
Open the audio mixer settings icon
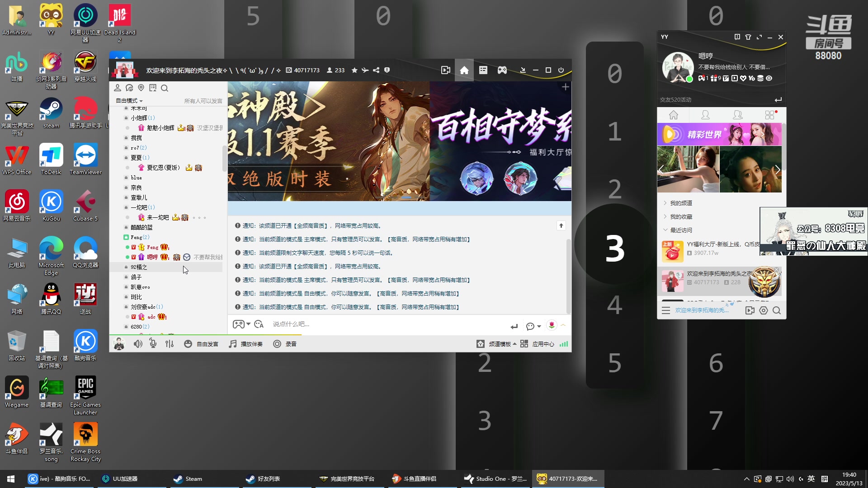tap(169, 343)
